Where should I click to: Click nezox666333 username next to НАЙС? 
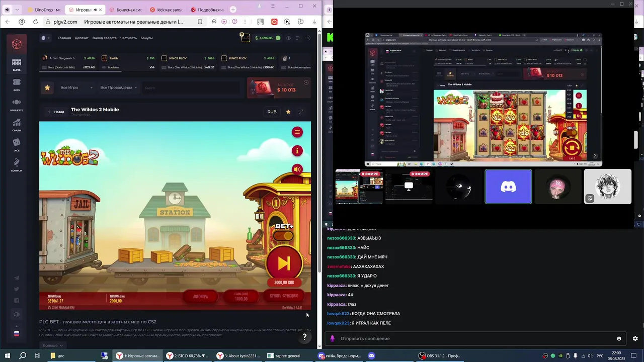(x=341, y=248)
